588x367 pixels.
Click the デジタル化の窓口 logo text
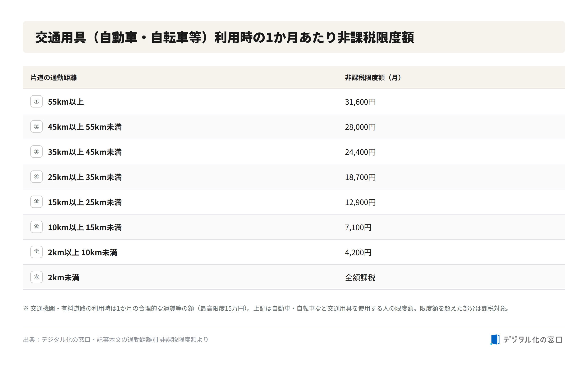click(533, 340)
